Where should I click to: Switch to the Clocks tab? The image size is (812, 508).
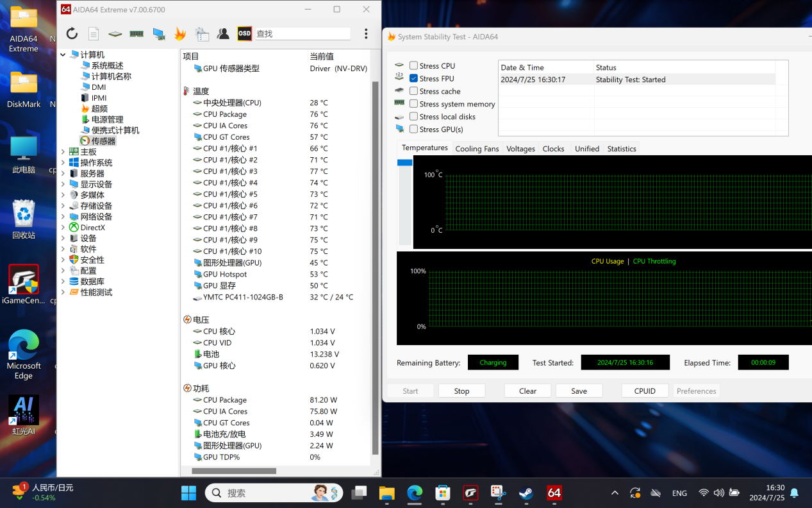tap(554, 149)
